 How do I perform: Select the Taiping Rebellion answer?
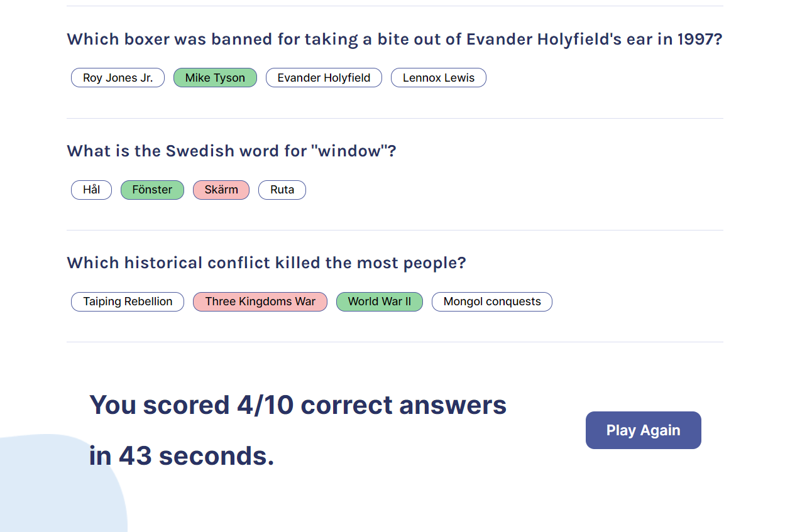click(x=128, y=301)
